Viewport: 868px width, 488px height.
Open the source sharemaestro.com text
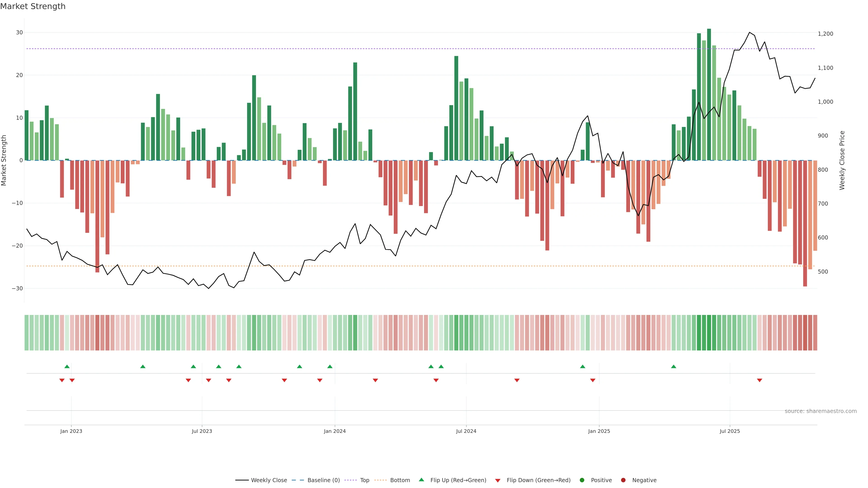click(821, 411)
